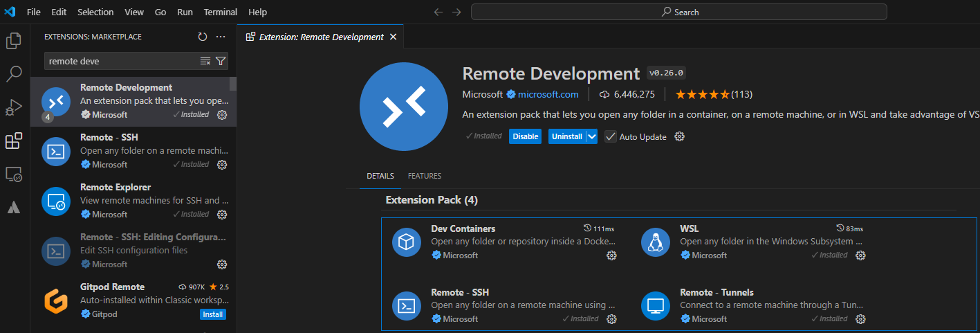Viewport: 980px width, 333px height.
Task: Open the microsoft.com publisher link
Action: click(x=548, y=94)
